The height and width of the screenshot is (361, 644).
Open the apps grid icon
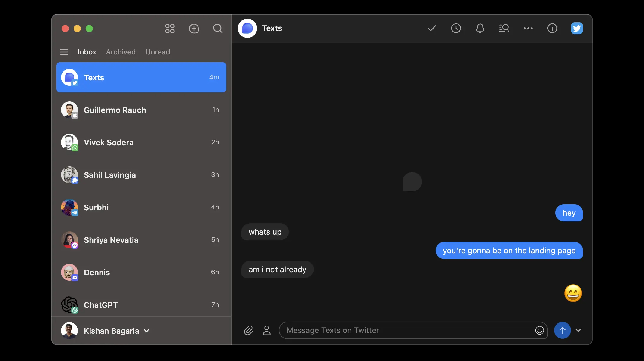170,29
